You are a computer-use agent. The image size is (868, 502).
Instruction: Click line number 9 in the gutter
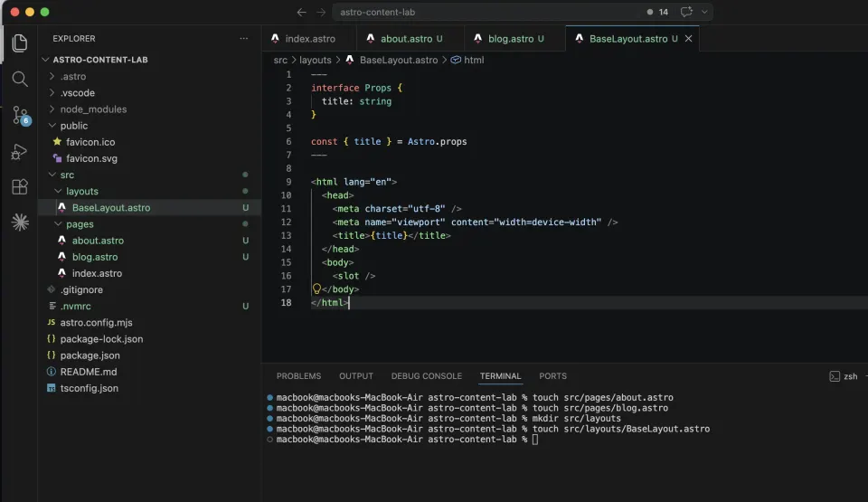[x=288, y=182]
